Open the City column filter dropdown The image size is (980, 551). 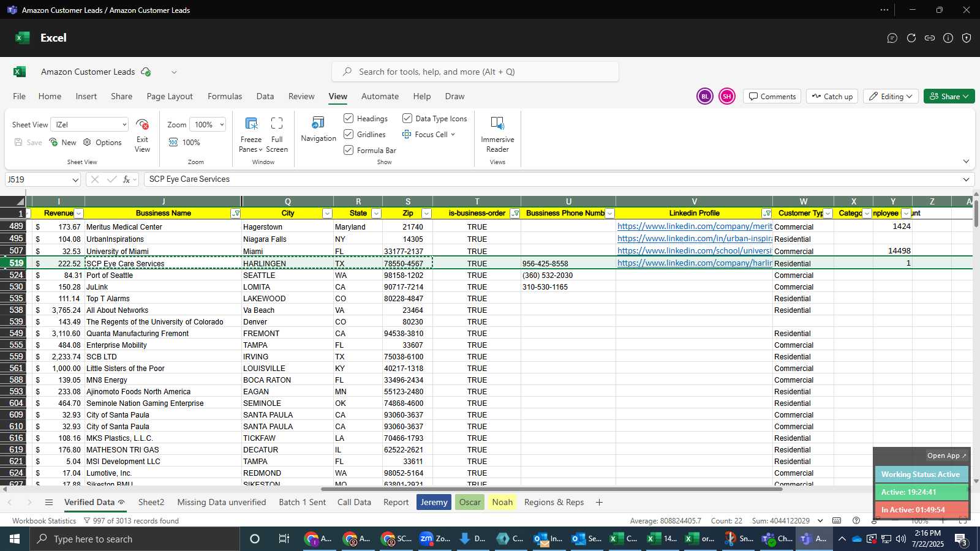point(327,214)
